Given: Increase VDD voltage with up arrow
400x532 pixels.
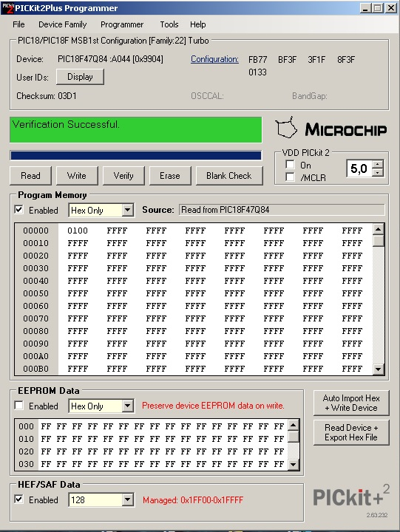Looking at the screenshot, I should [378, 164].
